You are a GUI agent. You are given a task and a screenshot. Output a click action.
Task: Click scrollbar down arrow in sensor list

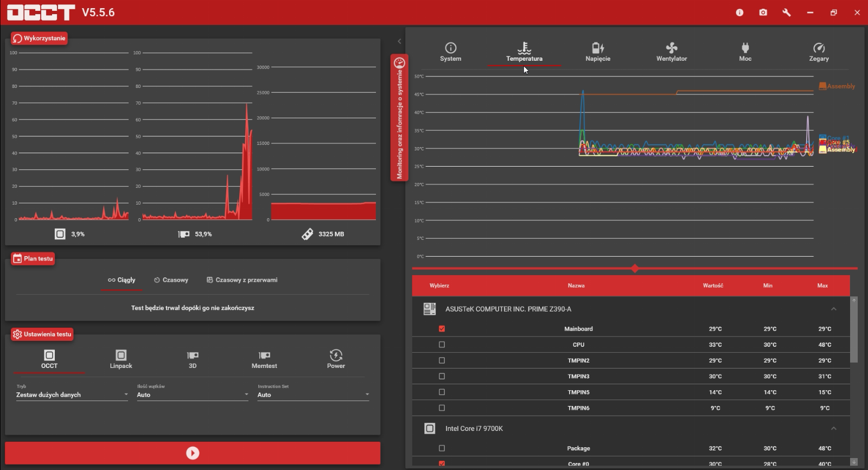tap(854, 462)
